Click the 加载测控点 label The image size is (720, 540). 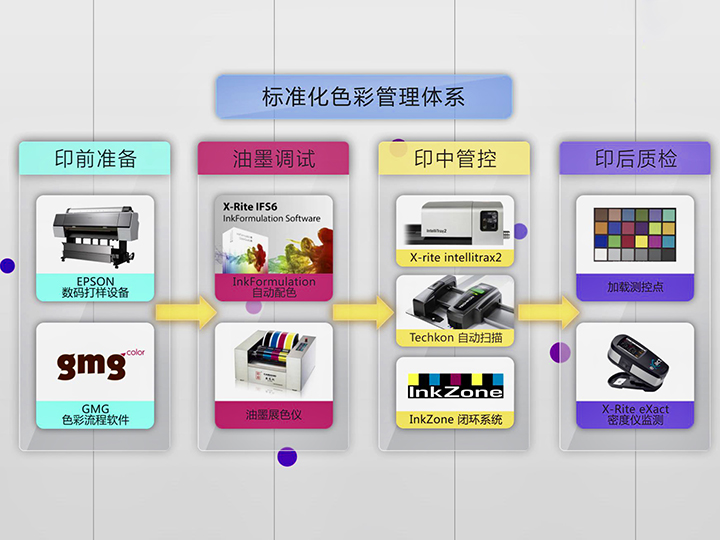pyautogui.click(x=635, y=288)
